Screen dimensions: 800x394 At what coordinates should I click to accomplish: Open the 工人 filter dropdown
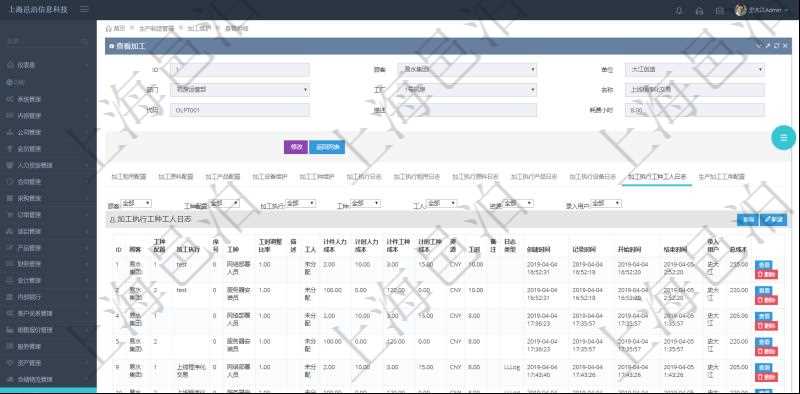tap(441, 203)
